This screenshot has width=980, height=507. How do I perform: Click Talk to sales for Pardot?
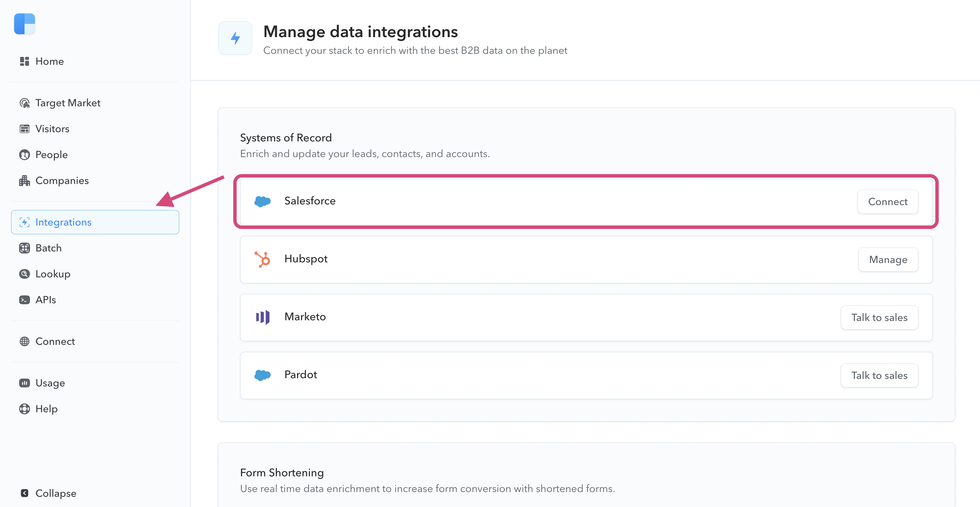pyautogui.click(x=879, y=375)
